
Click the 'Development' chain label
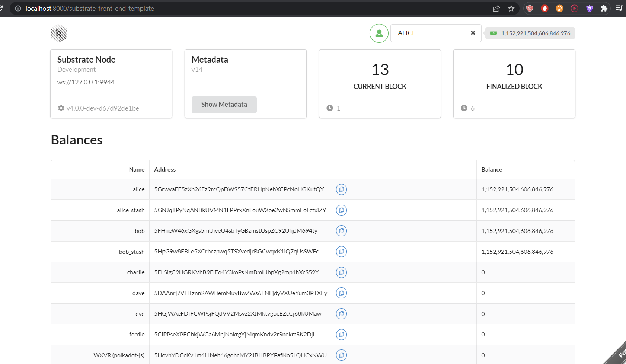point(76,70)
